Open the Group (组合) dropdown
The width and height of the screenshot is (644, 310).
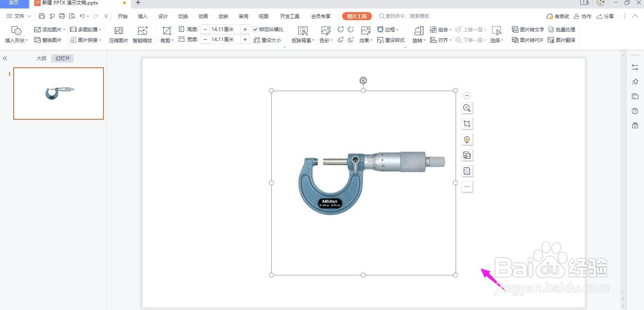(441, 29)
